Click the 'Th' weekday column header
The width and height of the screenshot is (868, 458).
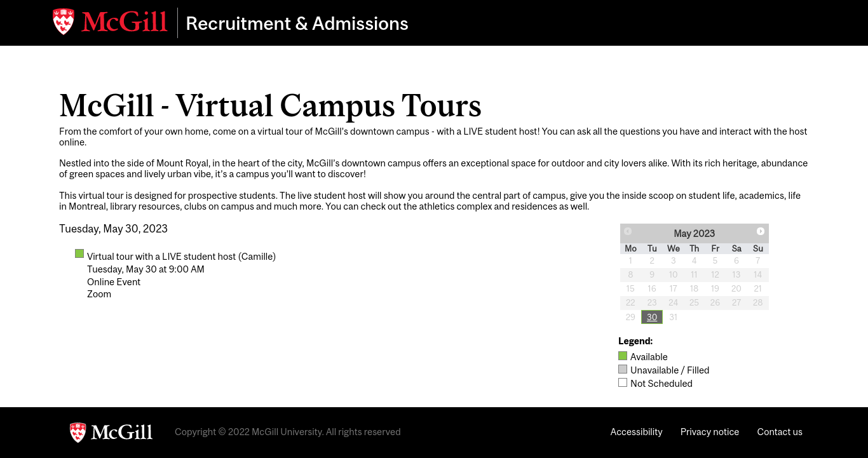(694, 248)
